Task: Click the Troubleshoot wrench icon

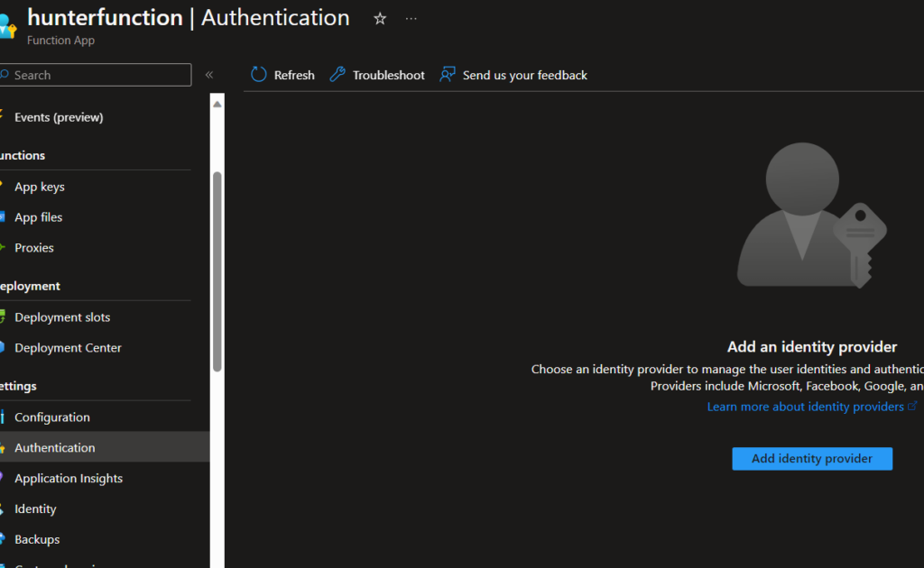Action: point(337,75)
